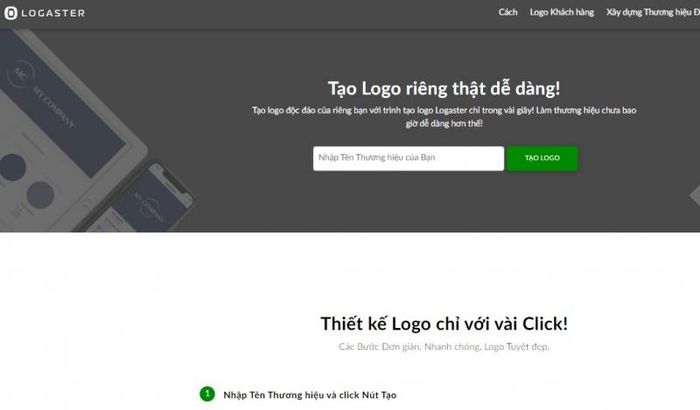The image size is (700, 410).
Task: Click the dark navy circle on the tablet
Action: click(x=12, y=167)
